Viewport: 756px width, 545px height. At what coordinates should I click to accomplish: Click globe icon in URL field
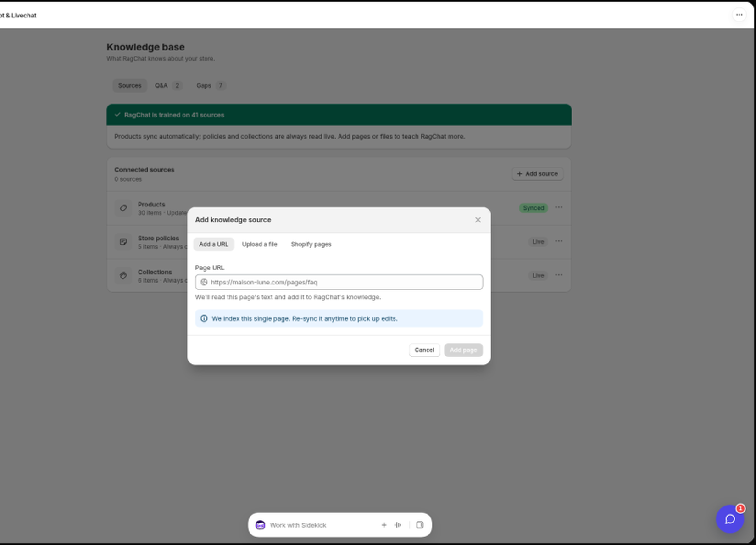[204, 282]
